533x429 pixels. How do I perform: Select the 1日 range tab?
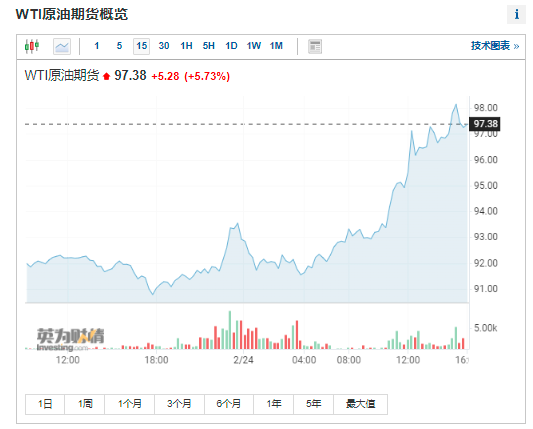45,404
